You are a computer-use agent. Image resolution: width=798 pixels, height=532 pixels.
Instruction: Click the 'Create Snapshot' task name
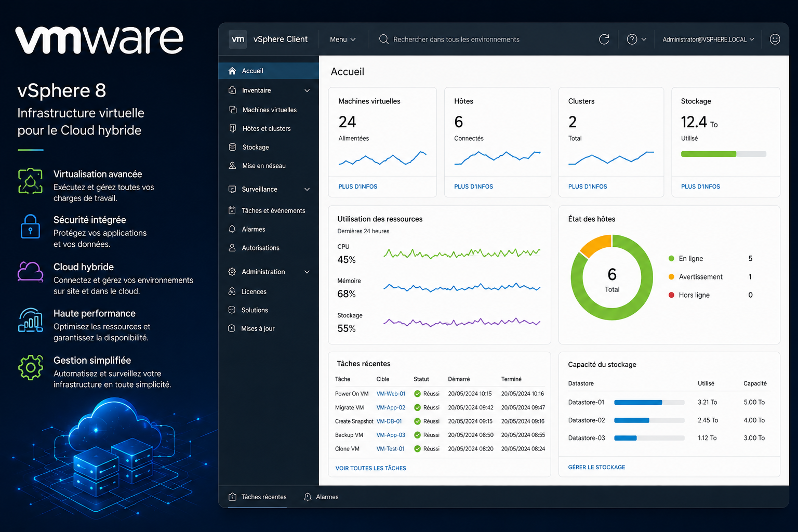point(354,421)
